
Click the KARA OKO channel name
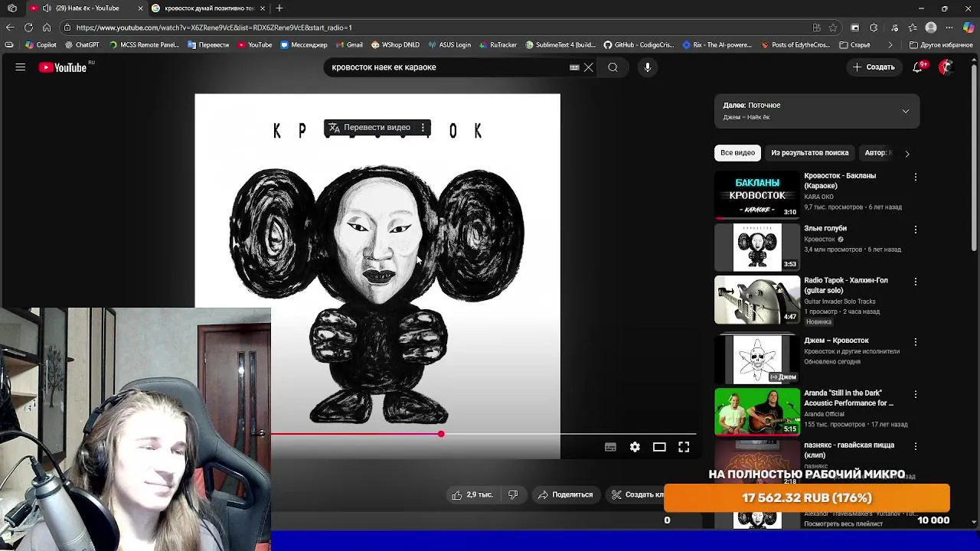click(818, 197)
